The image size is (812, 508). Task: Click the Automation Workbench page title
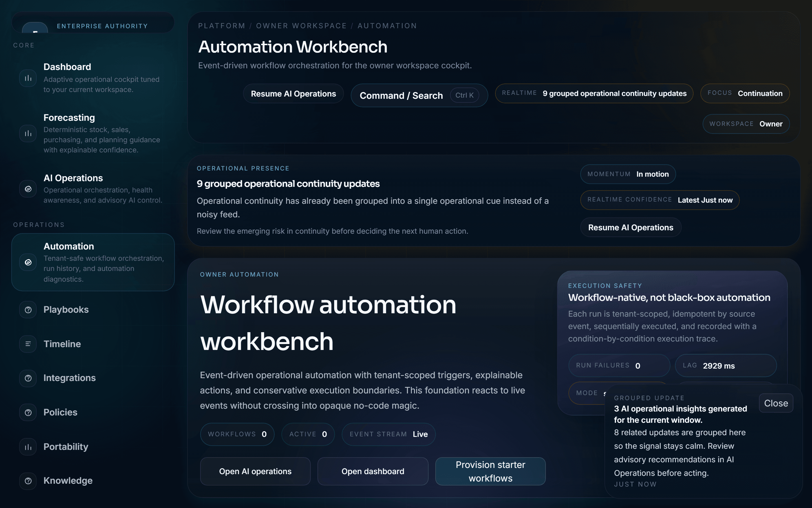click(293, 47)
